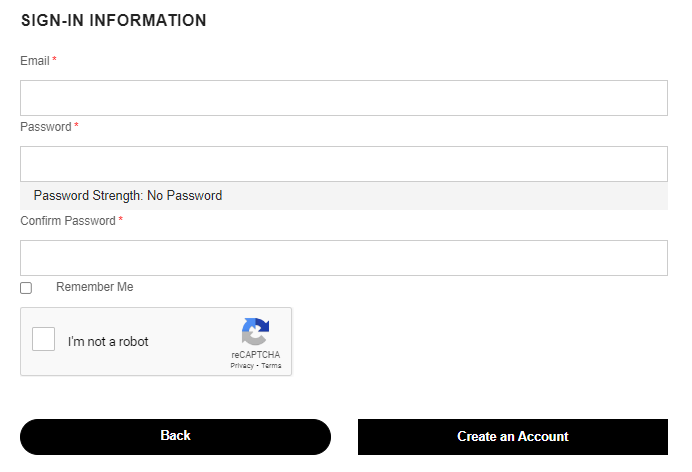Go back using the Back button
The width and height of the screenshot is (692, 472).
(x=175, y=437)
